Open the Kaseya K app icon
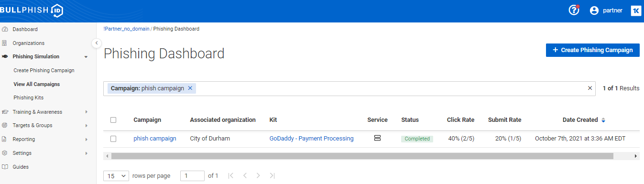Viewport: 644px width, 184px height. [636, 11]
